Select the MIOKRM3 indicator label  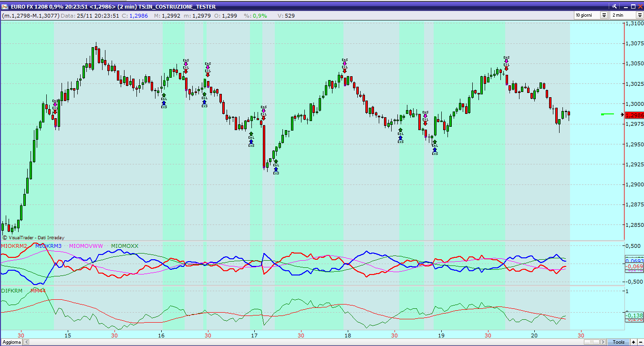pyautogui.click(x=49, y=246)
